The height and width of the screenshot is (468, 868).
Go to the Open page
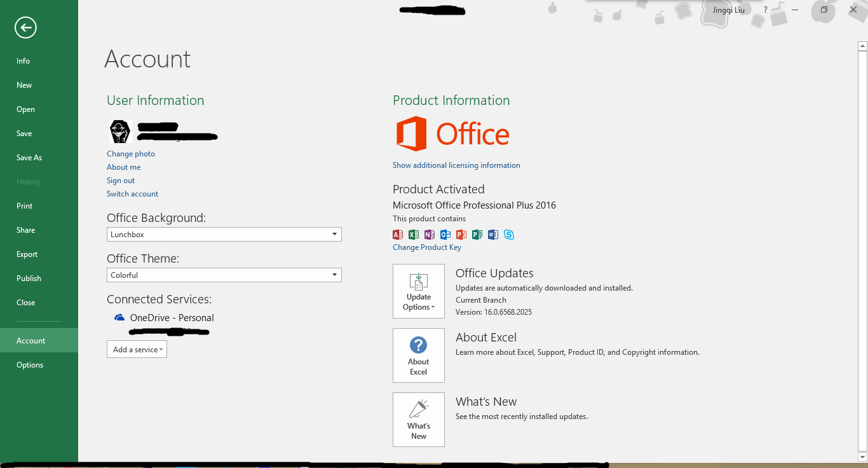point(39,109)
